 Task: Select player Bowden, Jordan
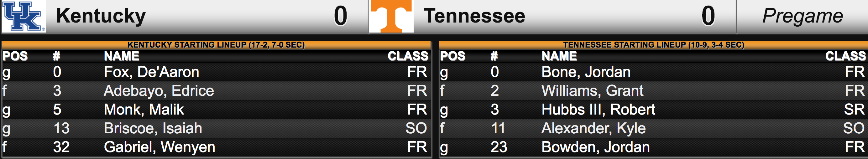[x=595, y=147]
